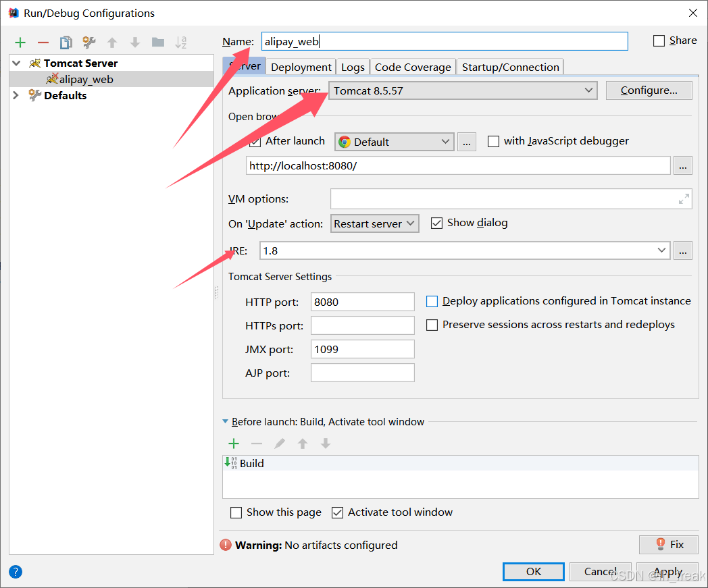The height and width of the screenshot is (588, 708).
Task: Collapse the Tomcat Server tree node
Action: pyautogui.click(x=16, y=63)
